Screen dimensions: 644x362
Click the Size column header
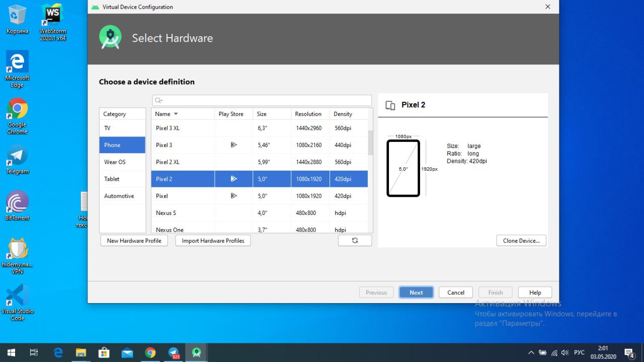point(262,114)
